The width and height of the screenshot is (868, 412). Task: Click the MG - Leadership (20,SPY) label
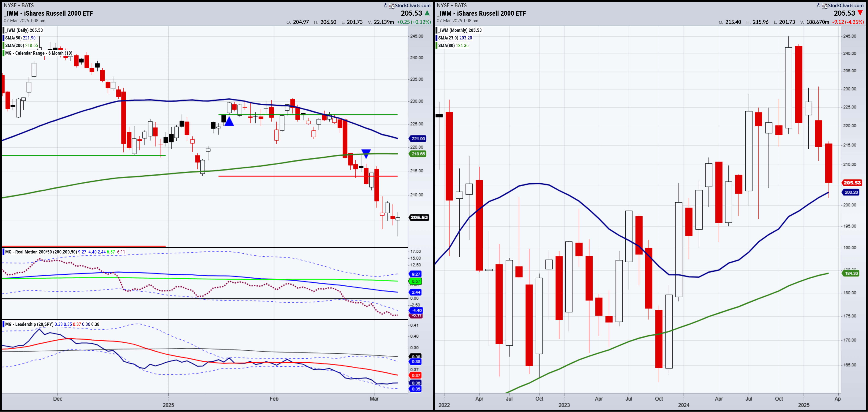29,324
